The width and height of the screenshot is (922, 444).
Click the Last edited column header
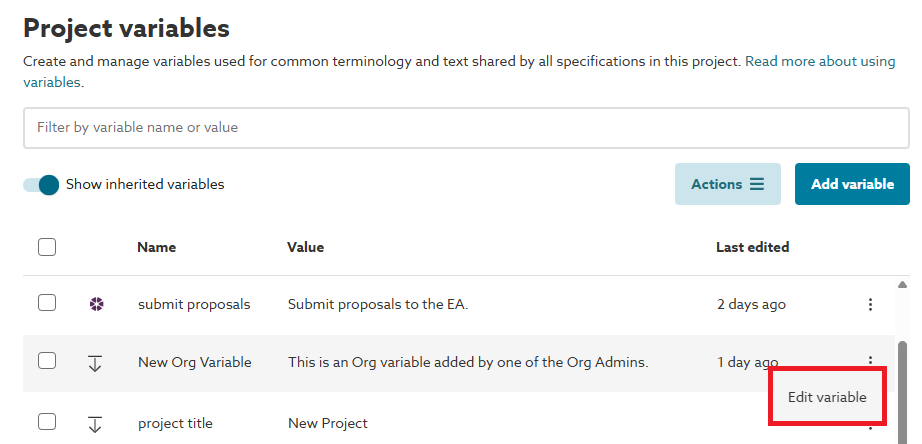[752, 247]
